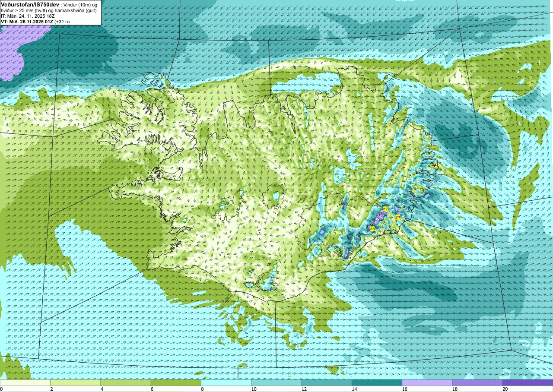This screenshot has height=392, width=553.
Task: Pick the light lavender 16–18 m/s legend swatch
Action: coord(427,383)
